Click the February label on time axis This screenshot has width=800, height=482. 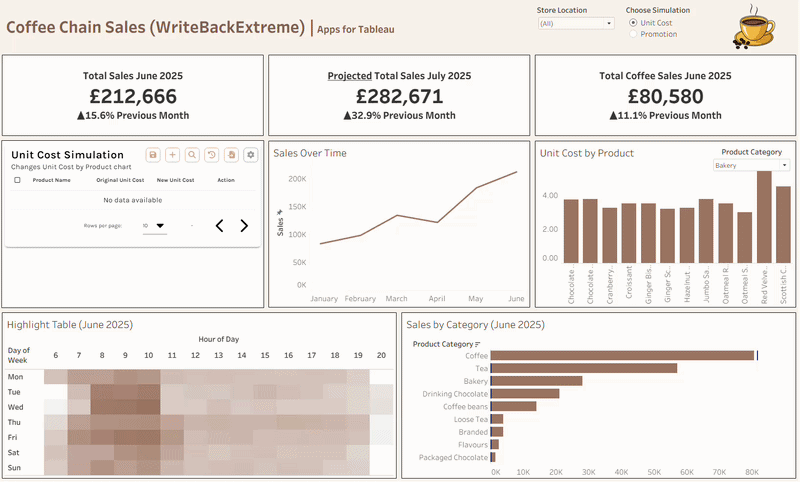coord(360,299)
